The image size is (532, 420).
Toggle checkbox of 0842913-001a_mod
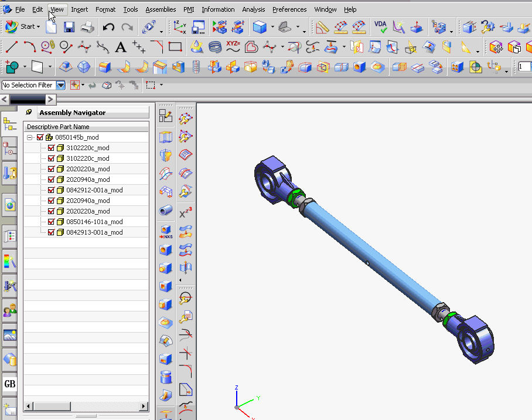coord(51,232)
